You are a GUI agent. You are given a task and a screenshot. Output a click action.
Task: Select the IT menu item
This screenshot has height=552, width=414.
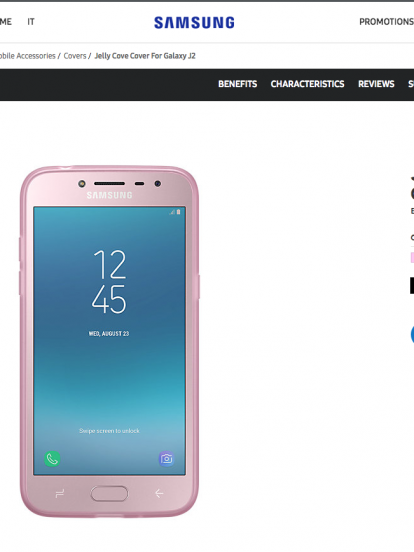(31, 22)
